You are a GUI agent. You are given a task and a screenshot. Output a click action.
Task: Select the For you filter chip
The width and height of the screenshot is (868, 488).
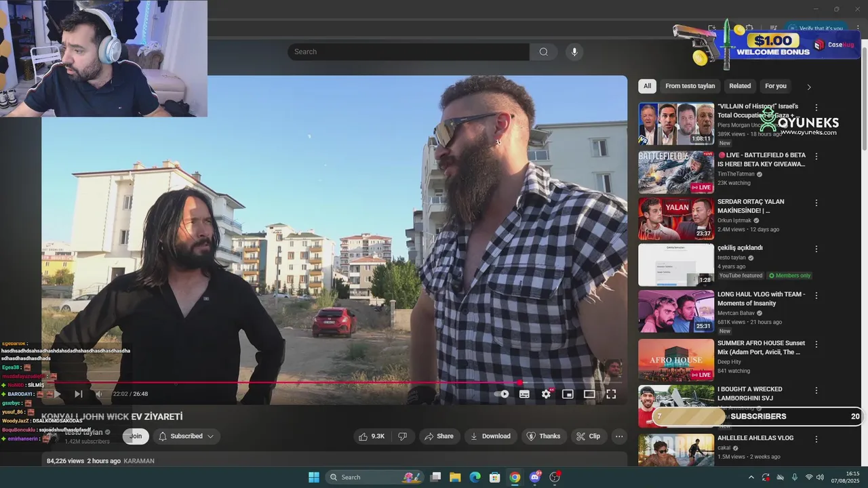(776, 86)
